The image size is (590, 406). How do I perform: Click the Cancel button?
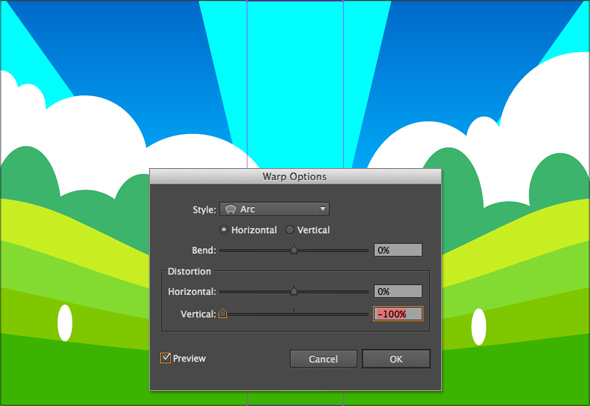click(323, 359)
